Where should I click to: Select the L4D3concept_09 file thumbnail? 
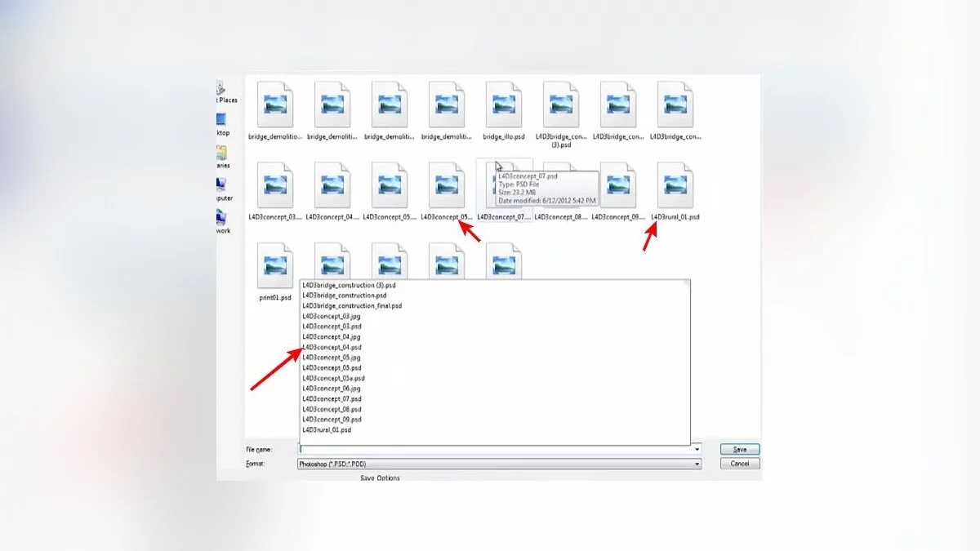[x=618, y=184]
